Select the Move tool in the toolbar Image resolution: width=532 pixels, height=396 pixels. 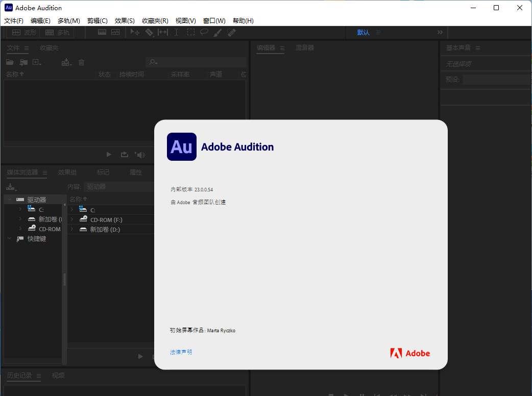135,32
